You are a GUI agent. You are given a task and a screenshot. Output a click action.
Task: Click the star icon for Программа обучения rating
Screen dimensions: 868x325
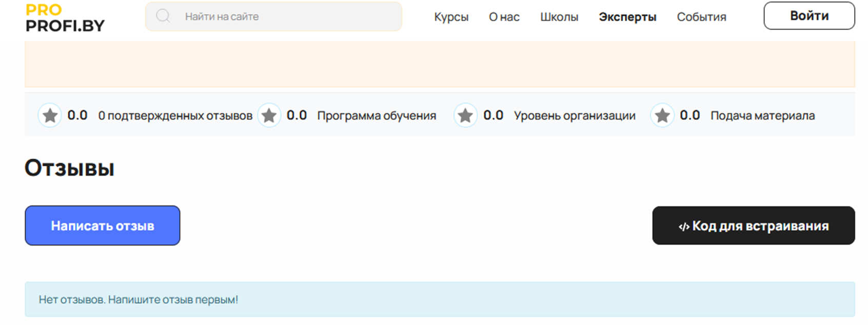pyautogui.click(x=269, y=115)
